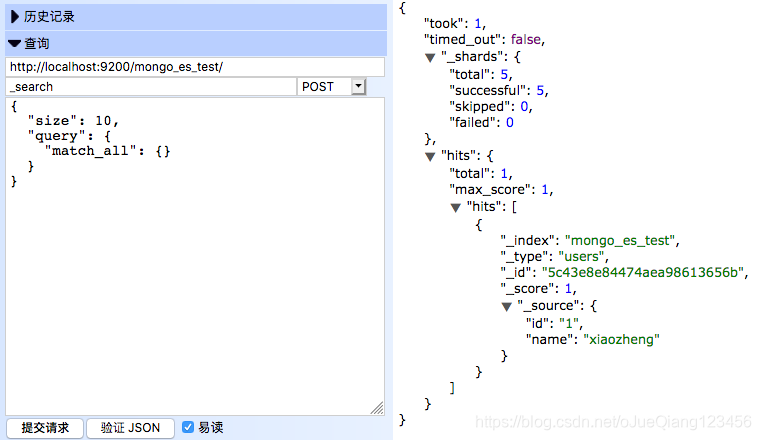Image resolution: width=761 pixels, height=440 pixels.
Task: Select the "mongo_es_test" index value
Action: [620, 241]
